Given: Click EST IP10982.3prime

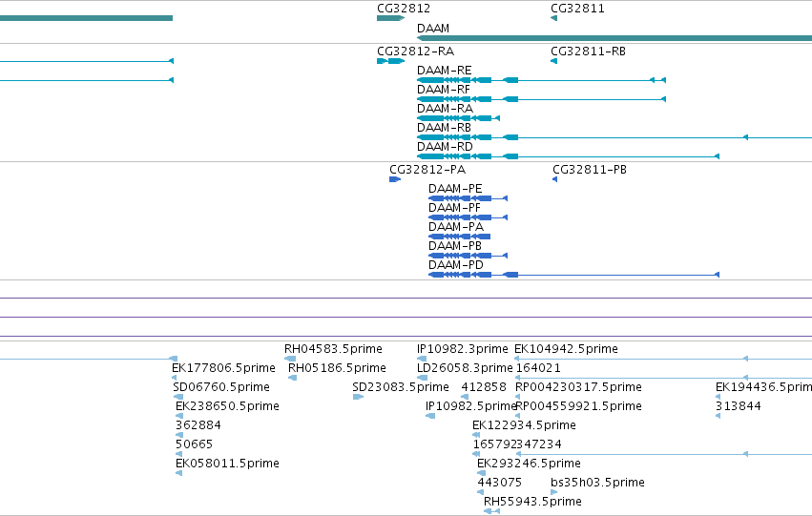Looking at the screenshot, I should pyautogui.click(x=463, y=349).
